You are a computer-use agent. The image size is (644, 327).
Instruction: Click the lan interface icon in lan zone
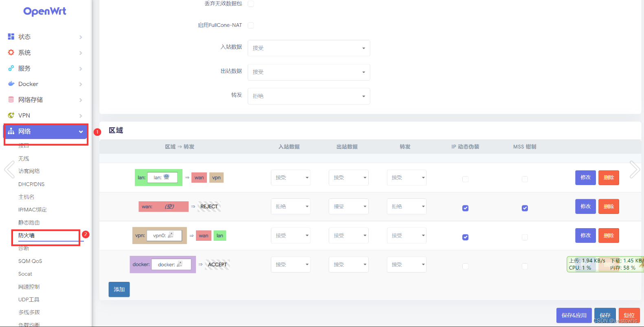166,177
